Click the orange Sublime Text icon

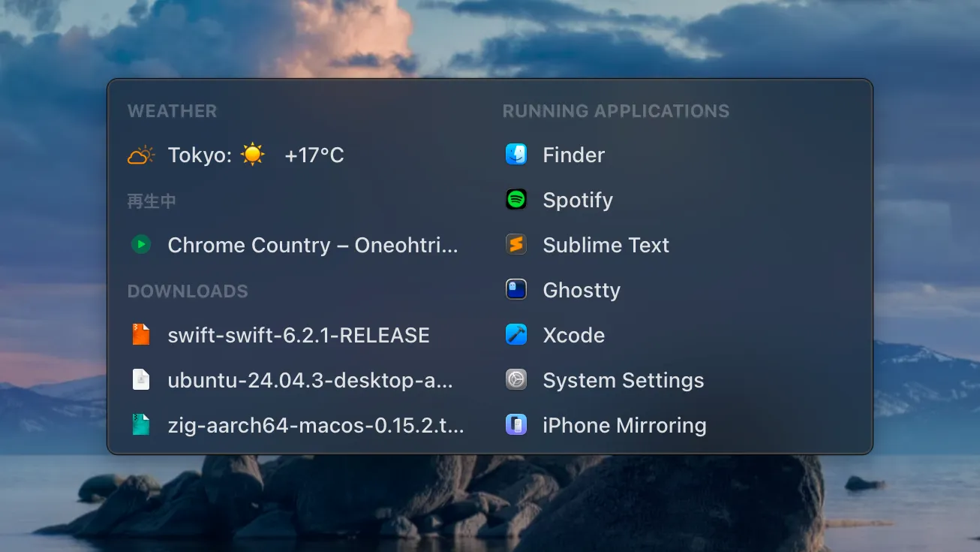point(516,245)
